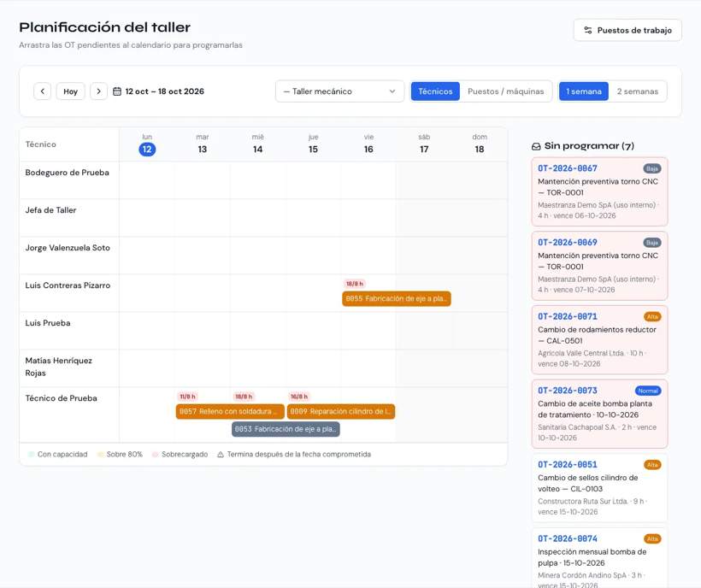Open task 0009 Reparación cilindro
This screenshot has height=588, width=701.
click(x=341, y=411)
